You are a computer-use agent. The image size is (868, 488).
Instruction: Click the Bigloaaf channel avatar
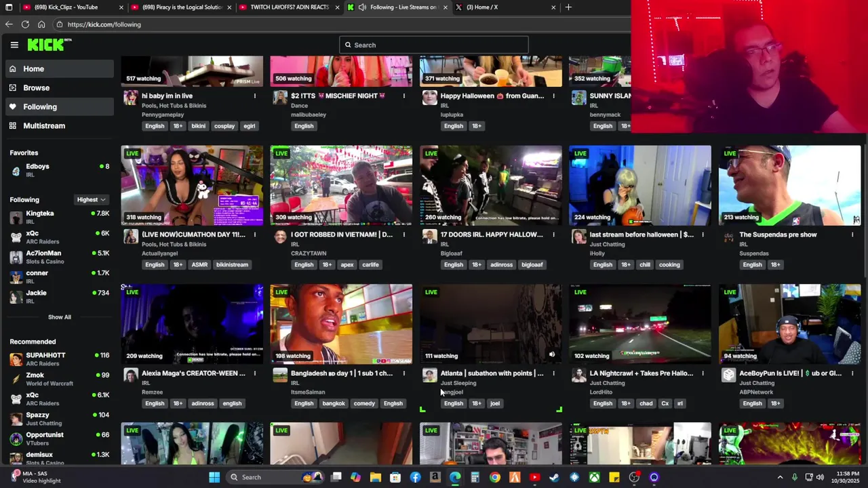pos(429,237)
